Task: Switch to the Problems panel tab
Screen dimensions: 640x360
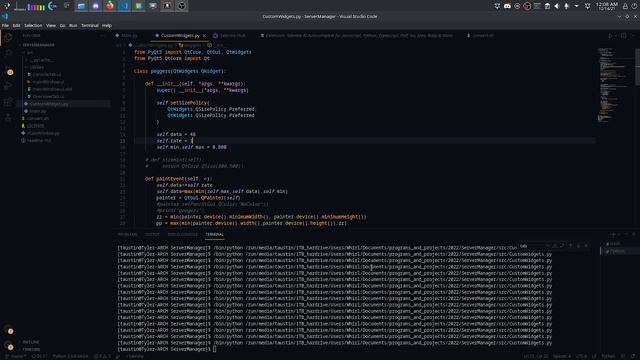Action: pos(127,234)
